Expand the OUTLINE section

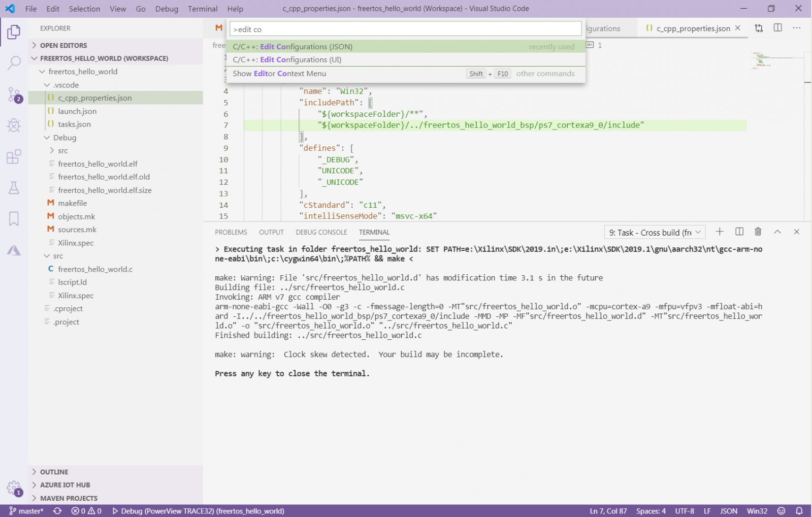[x=54, y=472]
